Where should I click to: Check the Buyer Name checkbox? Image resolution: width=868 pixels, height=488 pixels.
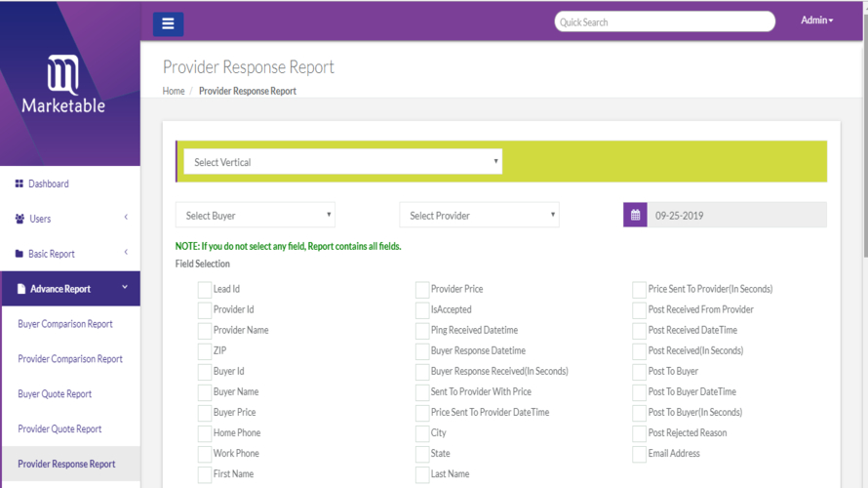pos(204,391)
